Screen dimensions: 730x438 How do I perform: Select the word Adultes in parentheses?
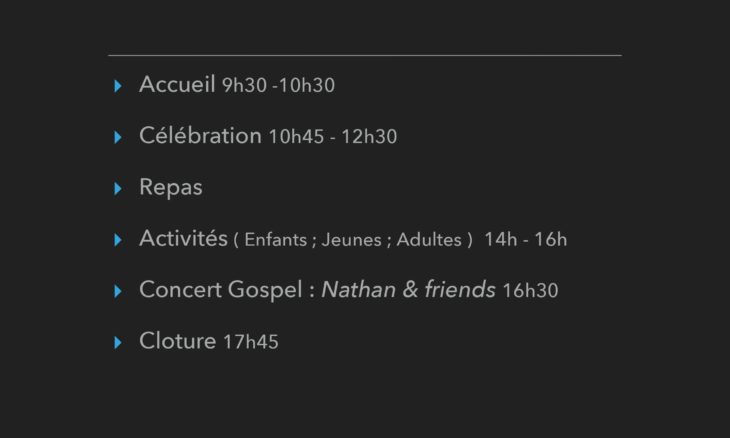coord(429,240)
